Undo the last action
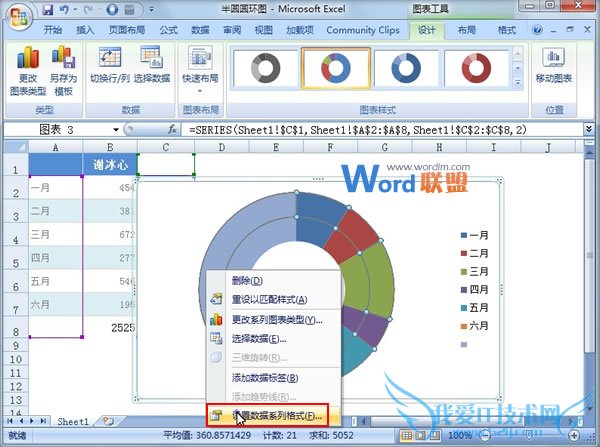 pyautogui.click(x=64, y=9)
